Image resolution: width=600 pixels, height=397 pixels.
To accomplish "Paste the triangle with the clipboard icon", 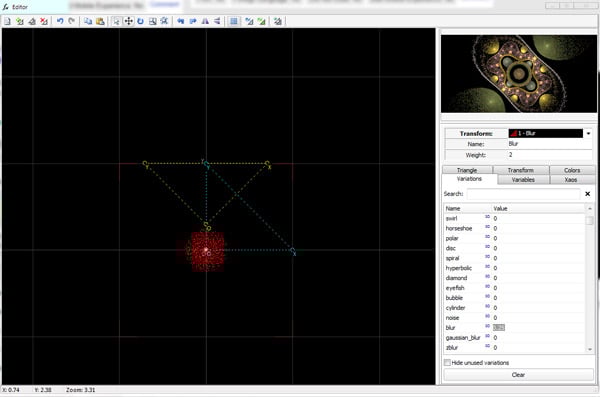I will click(100, 21).
